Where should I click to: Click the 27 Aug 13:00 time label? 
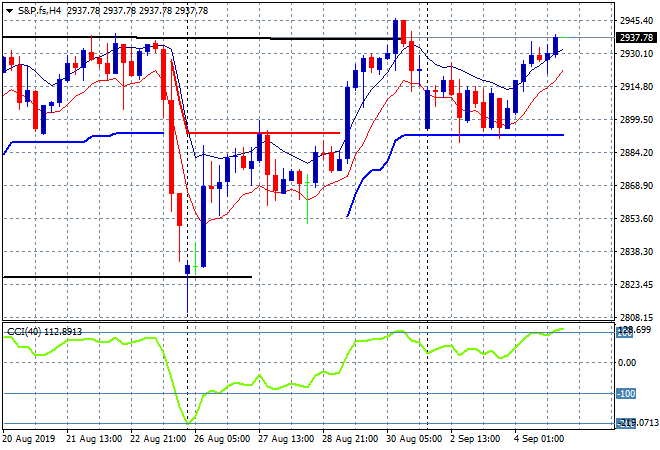[286, 439]
